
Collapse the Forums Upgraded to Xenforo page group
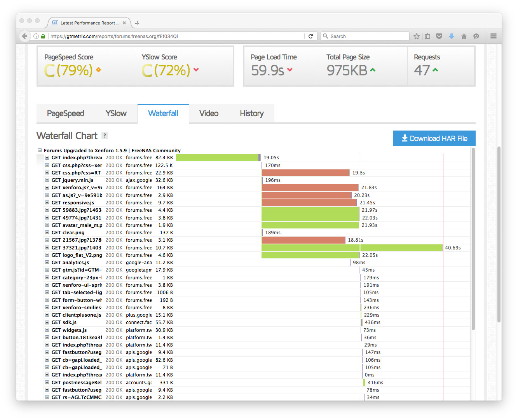coord(40,150)
